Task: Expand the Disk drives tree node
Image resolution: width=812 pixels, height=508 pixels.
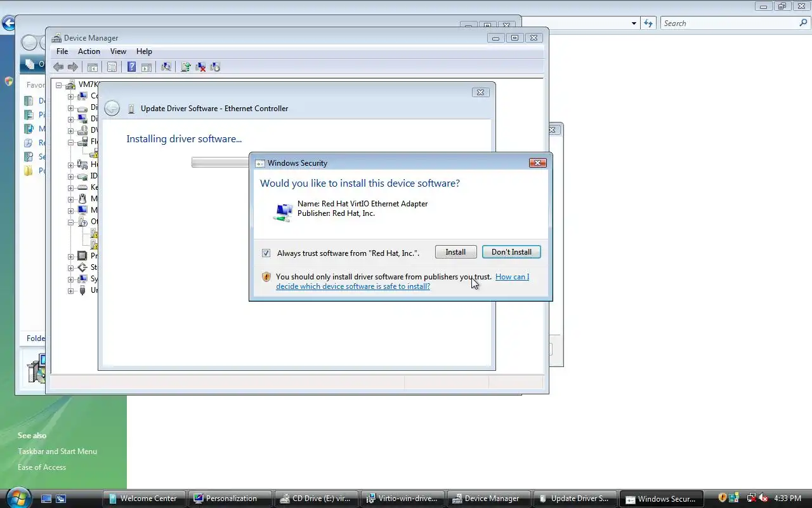Action: (x=71, y=108)
